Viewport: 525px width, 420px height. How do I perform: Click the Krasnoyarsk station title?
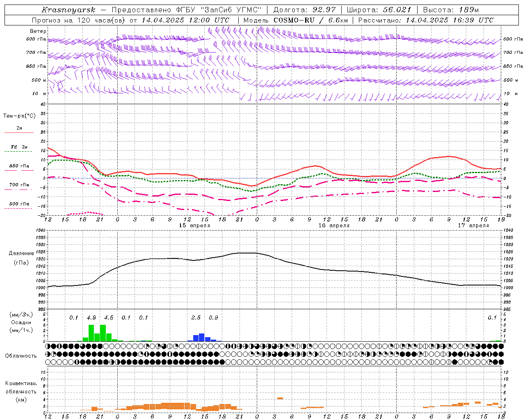click(x=68, y=10)
